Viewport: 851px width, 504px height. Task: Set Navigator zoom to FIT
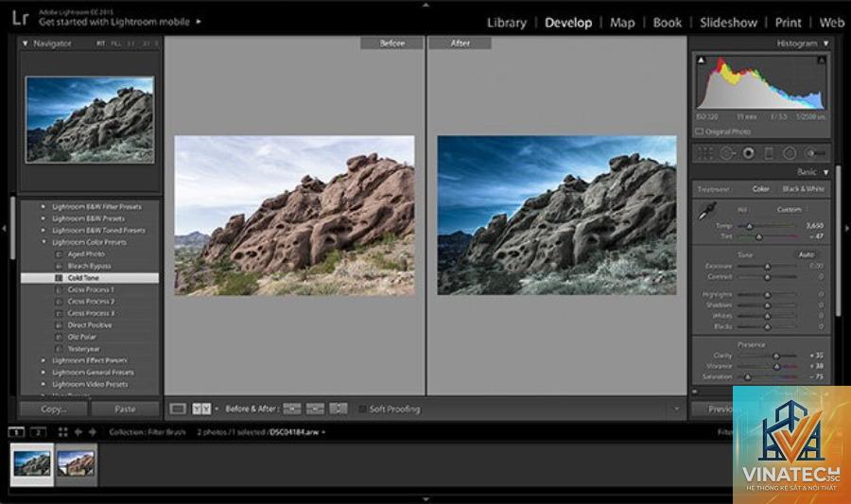(100, 43)
